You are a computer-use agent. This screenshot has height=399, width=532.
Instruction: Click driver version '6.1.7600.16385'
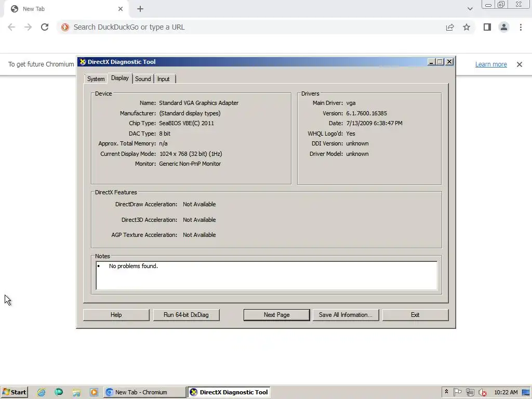click(x=366, y=113)
